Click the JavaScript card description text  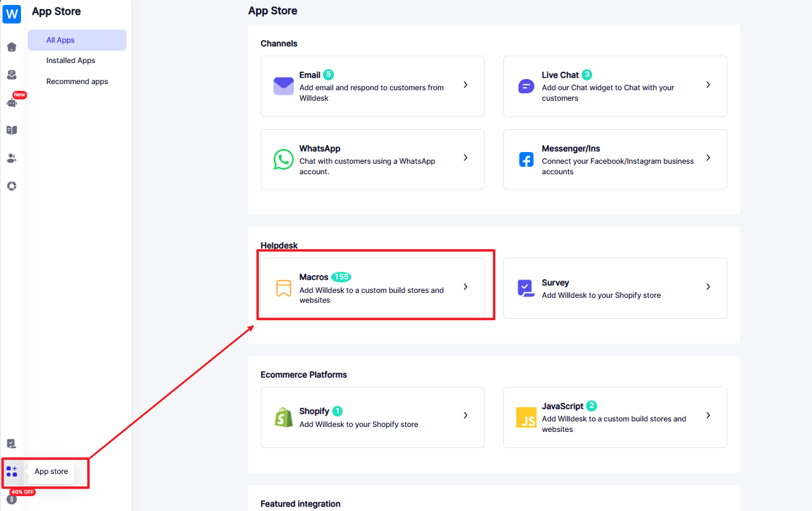click(x=614, y=424)
